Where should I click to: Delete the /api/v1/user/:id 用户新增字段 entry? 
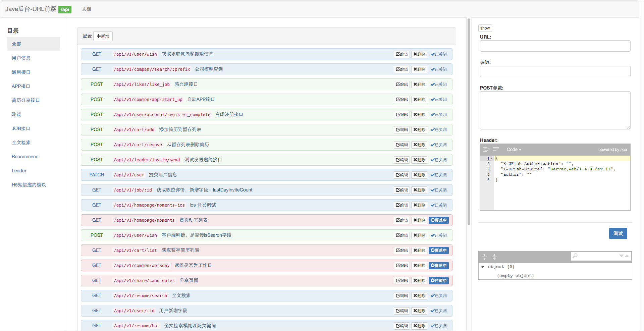click(x=419, y=311)
